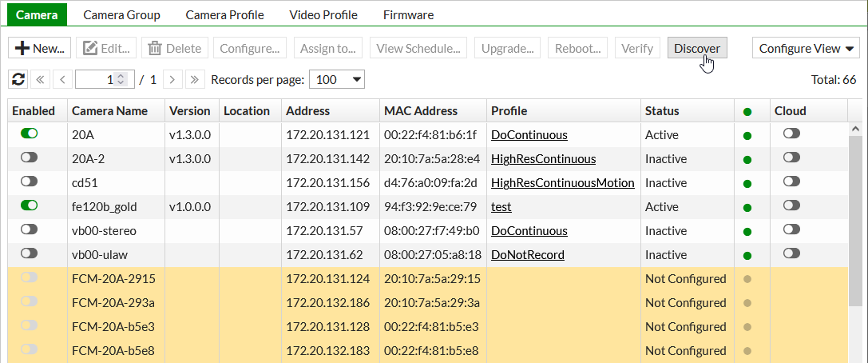Adjust the page number stepper arrows
This screenshot has height=363, width=868.
[x=121, y=79]
